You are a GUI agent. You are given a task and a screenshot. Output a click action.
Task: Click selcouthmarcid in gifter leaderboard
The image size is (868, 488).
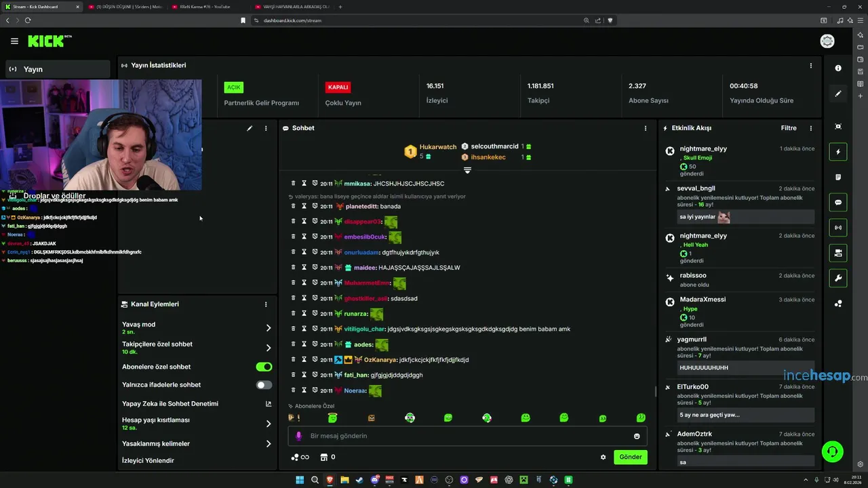pyautogui.click(x=494, y=146)
